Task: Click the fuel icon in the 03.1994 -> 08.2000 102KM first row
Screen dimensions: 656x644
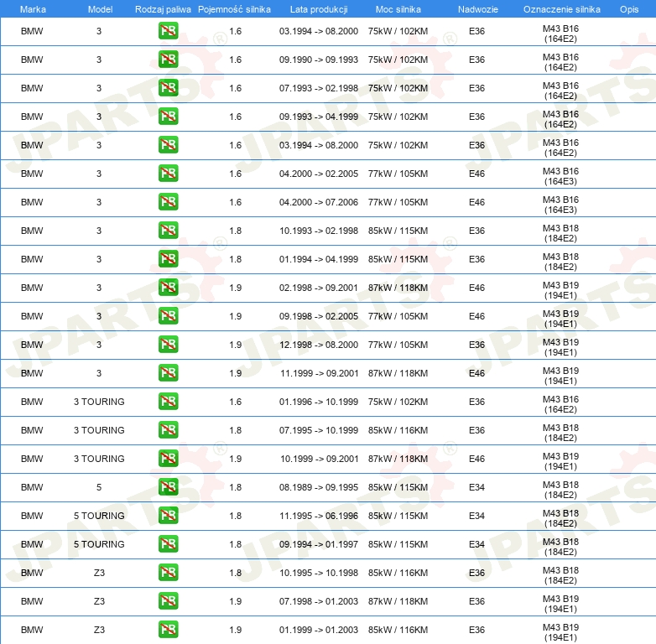Action: [x=168, y=31]
